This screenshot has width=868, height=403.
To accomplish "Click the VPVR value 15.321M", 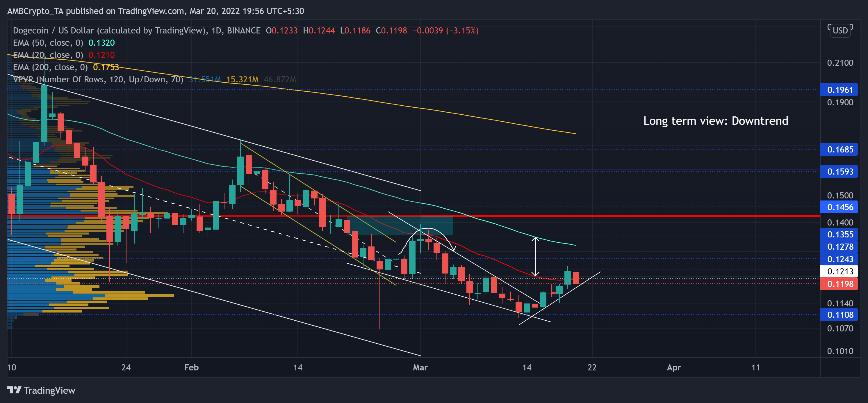I will pyautogui.click(x=242, y=79).
